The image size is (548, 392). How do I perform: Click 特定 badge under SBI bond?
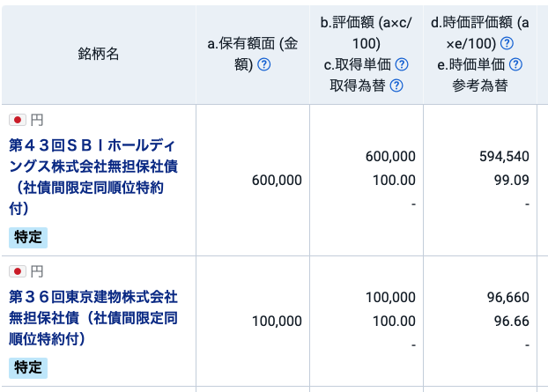[x=28, y=237]
